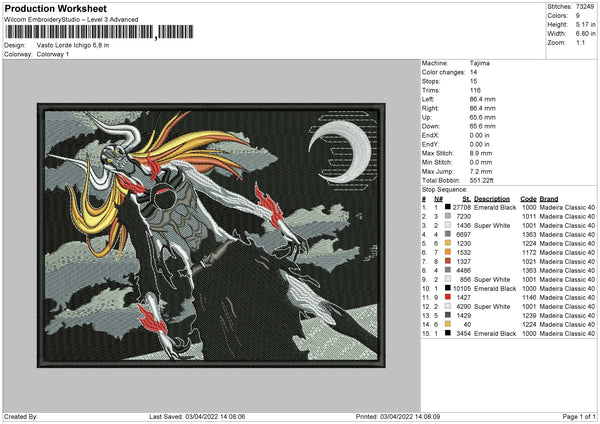Select the 'Colorway 1' value
Screen dimensions: 600x424
53,54
